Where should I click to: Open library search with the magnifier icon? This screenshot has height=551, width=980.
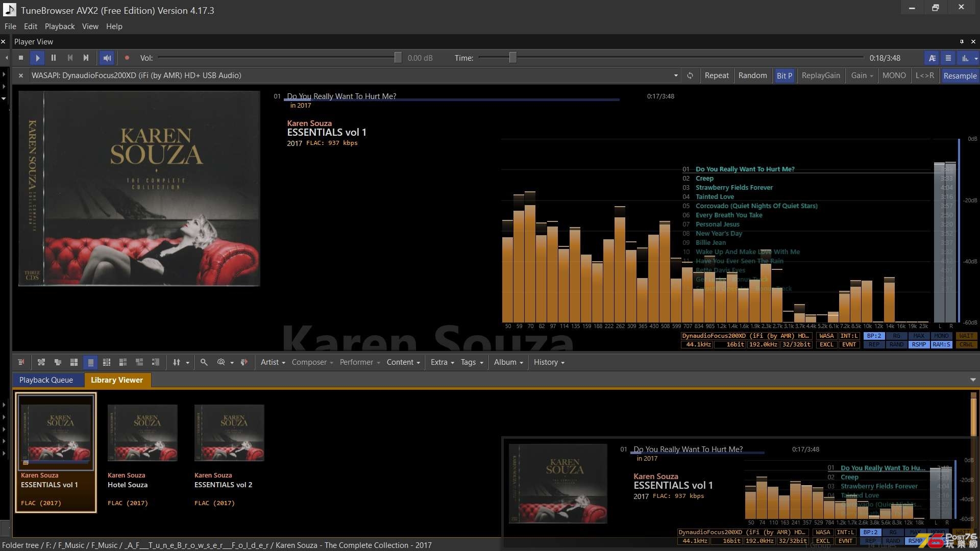pos(204,362)
